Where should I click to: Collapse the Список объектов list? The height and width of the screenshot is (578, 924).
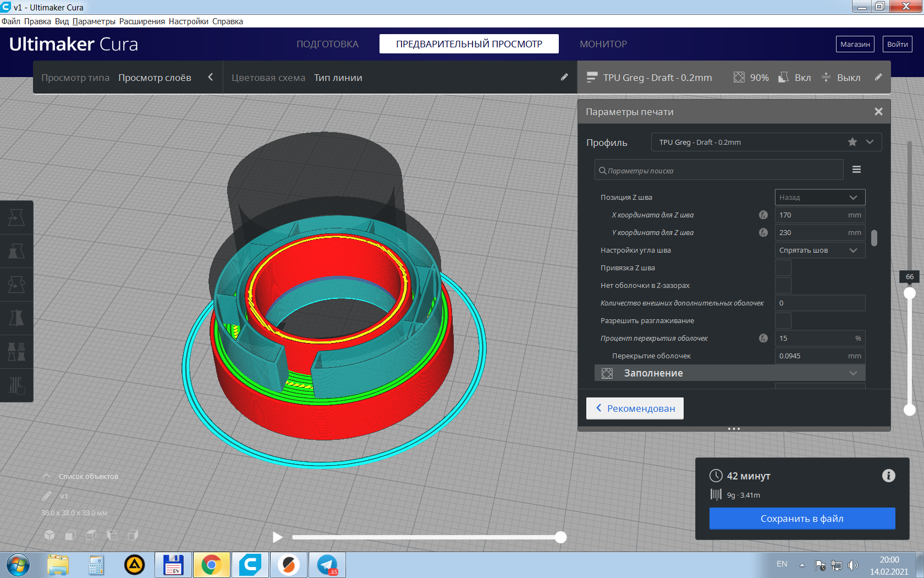point(47,476)
